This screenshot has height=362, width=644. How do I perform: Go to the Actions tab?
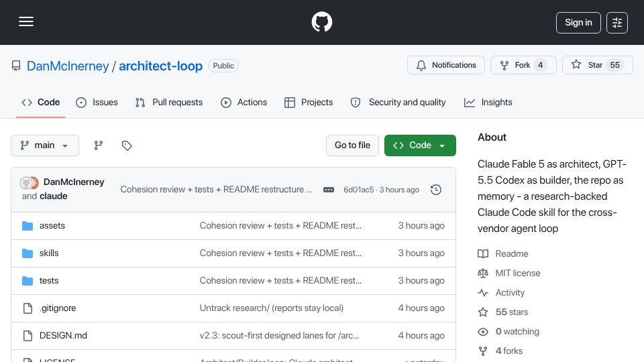(244, 102)
